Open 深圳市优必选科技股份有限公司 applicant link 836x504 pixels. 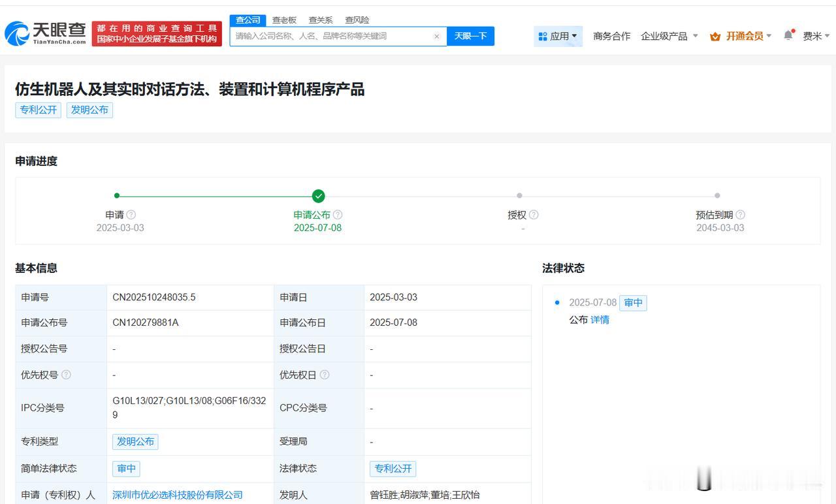point(178,495)
